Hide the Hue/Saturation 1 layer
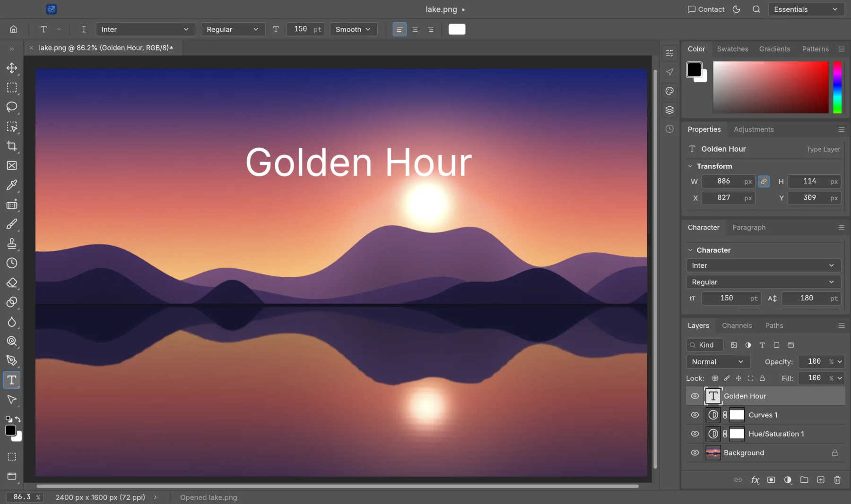The width and height of the screenshot is (851, 504). coord(695,434)
